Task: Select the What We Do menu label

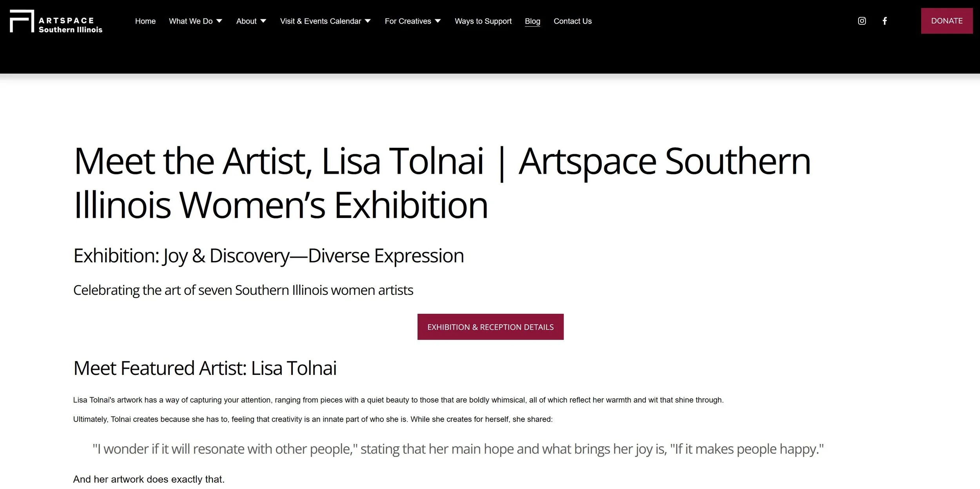Action: click(x=191, y=21)
